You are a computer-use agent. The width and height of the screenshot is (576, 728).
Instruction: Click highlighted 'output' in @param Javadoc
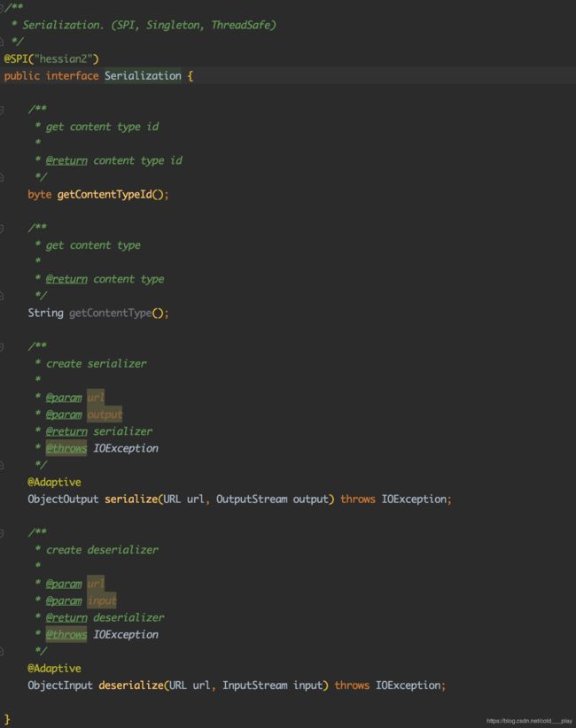[105, 414]
